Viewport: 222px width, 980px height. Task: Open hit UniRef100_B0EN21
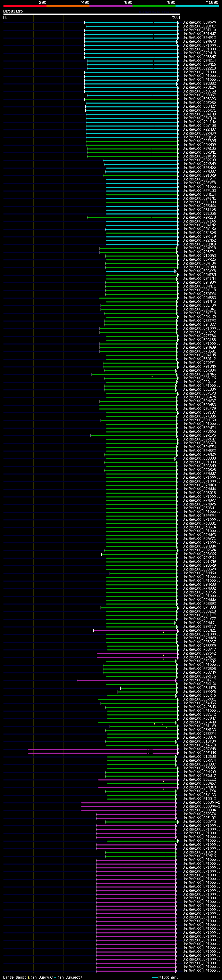(x=199, y=630)
